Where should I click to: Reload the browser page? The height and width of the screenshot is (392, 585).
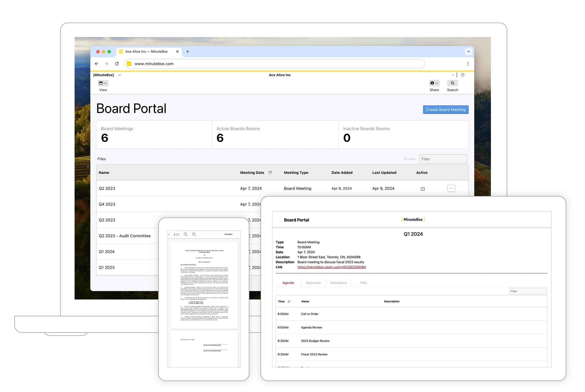click(117, 64)
